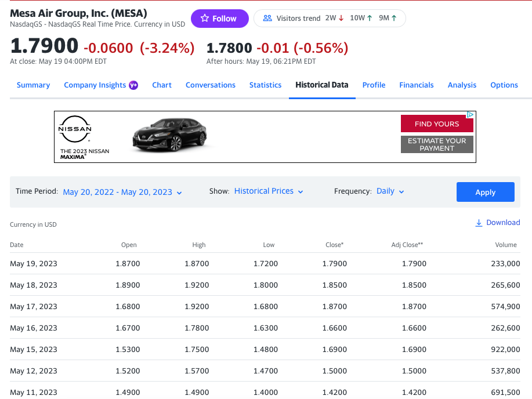Click the Visitors trend people icon
The height and width of the screenshot is (399, 532).
267,19
